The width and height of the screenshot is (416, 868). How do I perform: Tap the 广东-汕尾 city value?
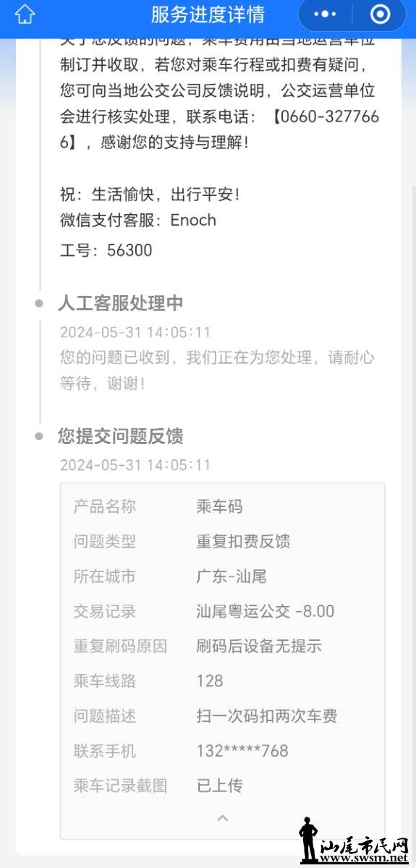coord(232,576)
